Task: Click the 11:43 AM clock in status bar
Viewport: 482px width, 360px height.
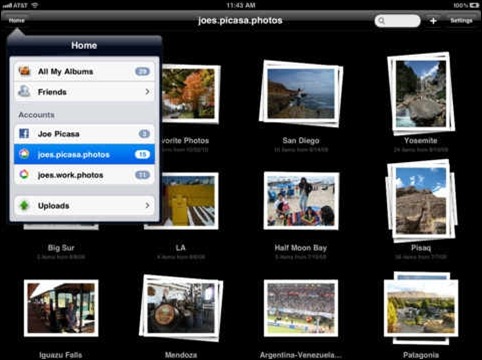Action: pos(241,5)
